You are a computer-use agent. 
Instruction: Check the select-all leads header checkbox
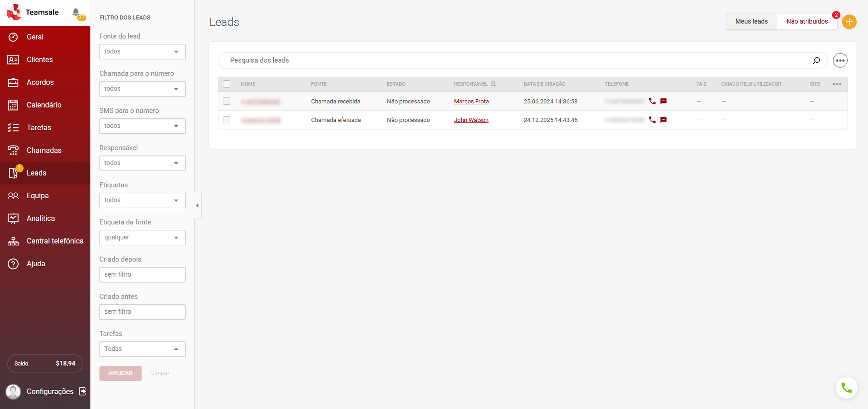point(227,84)
